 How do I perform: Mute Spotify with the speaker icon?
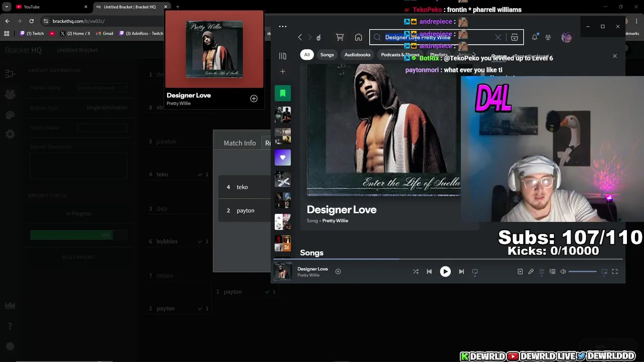[563, 271]
